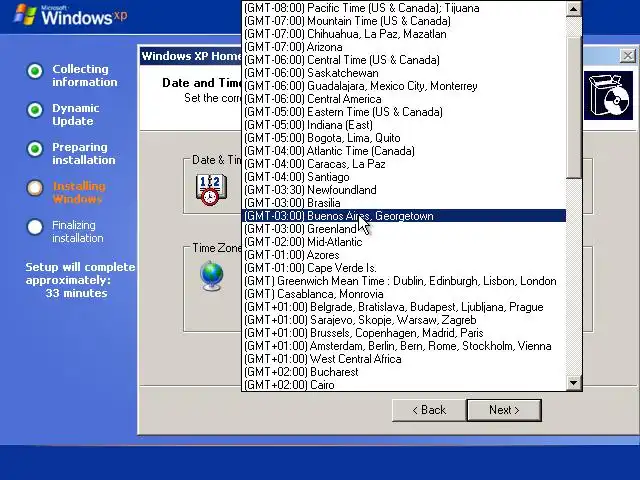
Task: Click the scroll down arrow of the list
Action: [x=573, y=382]
